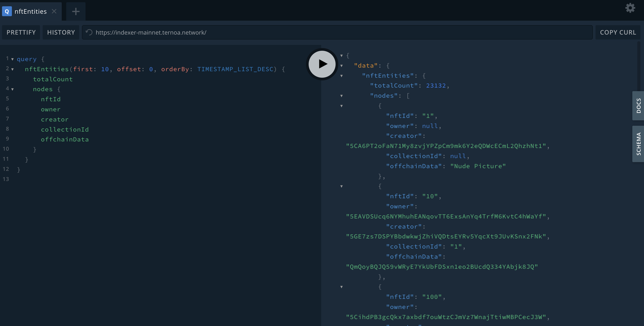Click COPY CURL button
644x326 pixels.
coord(618,32)
